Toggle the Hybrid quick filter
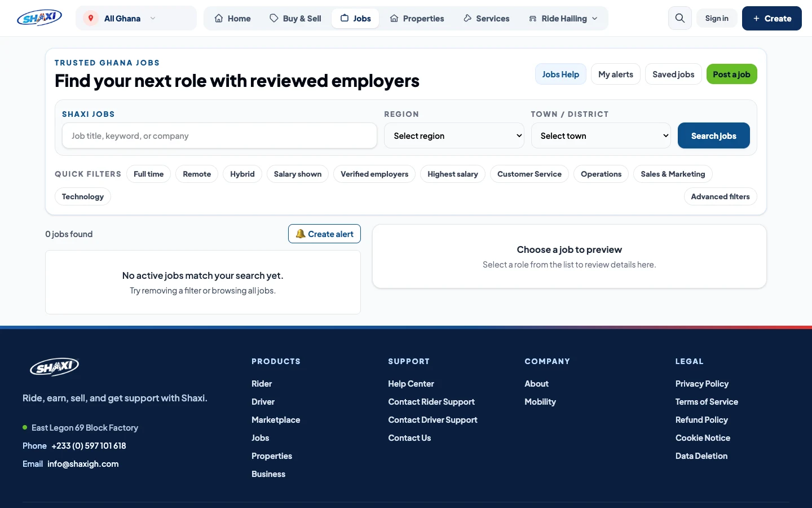 click(242, 174)
